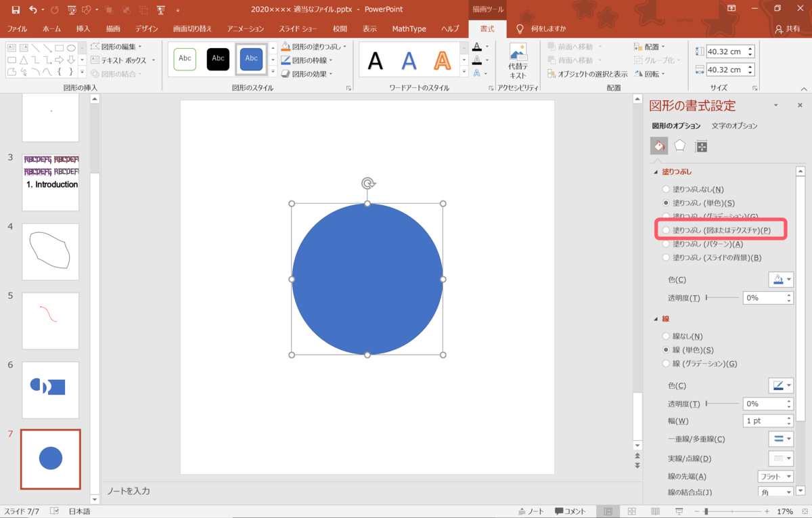
Task: Open the デザイン tab
Action: pos(146,29)
